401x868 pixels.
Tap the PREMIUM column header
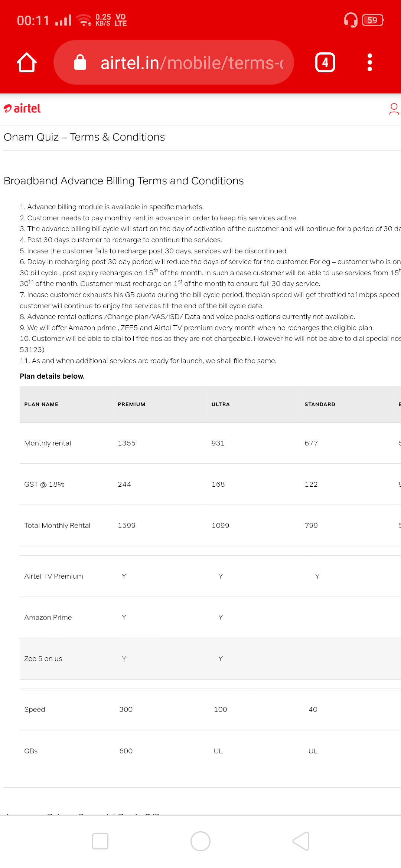pyautogui.click(x=131, y=404)
